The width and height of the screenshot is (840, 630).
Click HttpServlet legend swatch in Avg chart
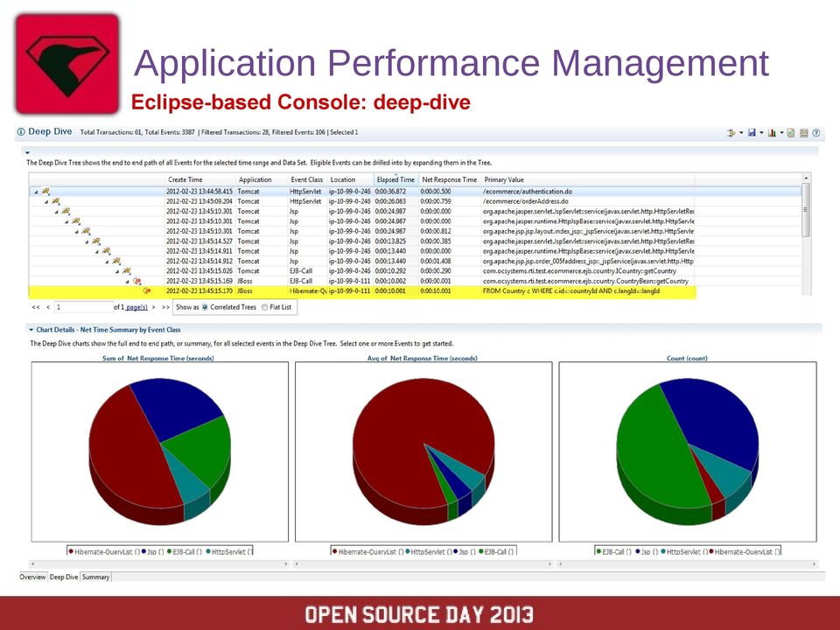coord(408,551)
